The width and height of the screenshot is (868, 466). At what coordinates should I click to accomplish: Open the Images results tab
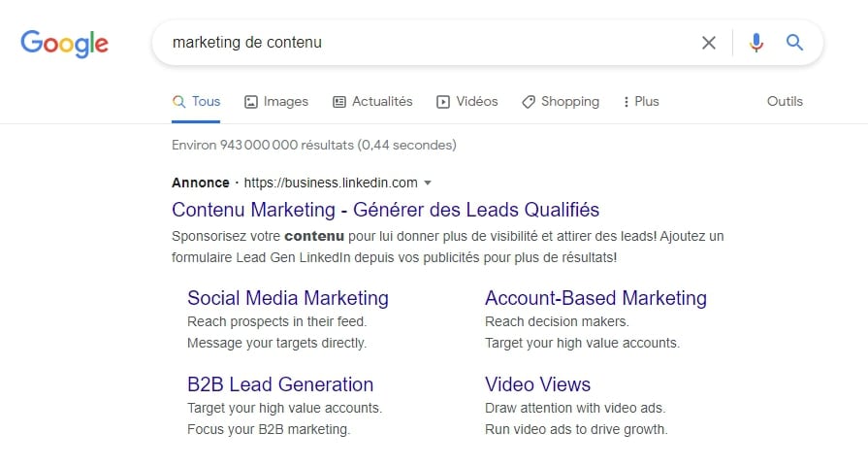[276, 101]
